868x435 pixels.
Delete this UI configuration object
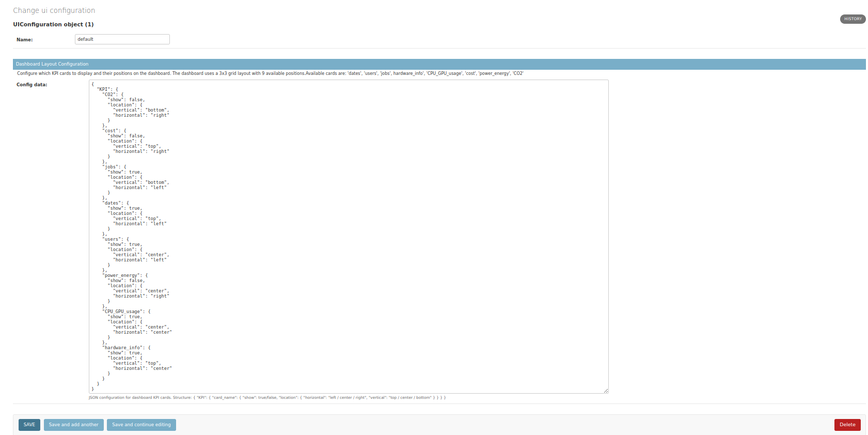point(847,425)
